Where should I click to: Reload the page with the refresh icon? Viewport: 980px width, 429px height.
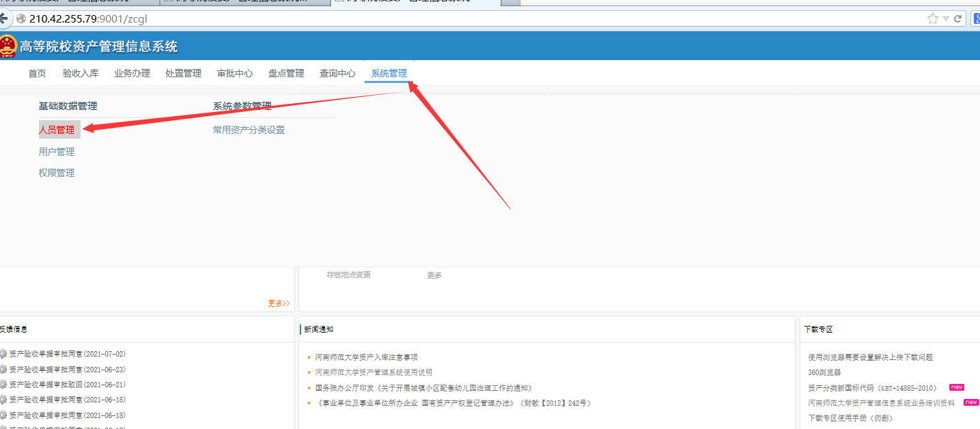[958, 18]
